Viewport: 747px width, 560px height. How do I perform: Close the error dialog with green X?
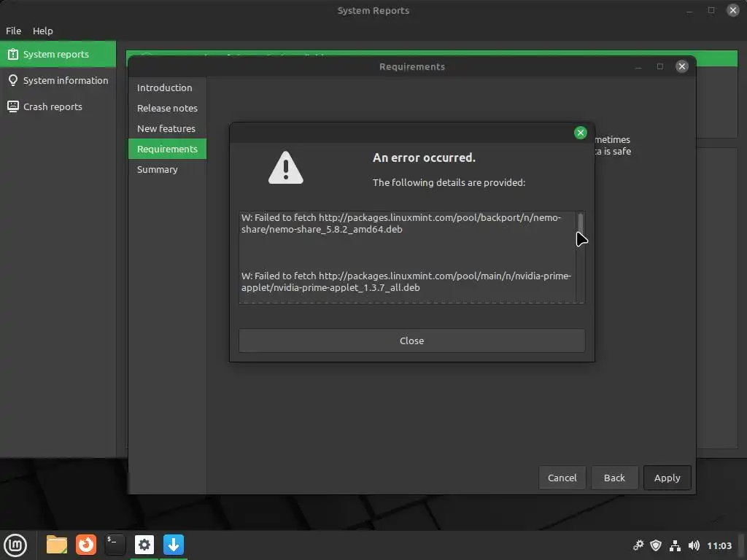(580, 133)
